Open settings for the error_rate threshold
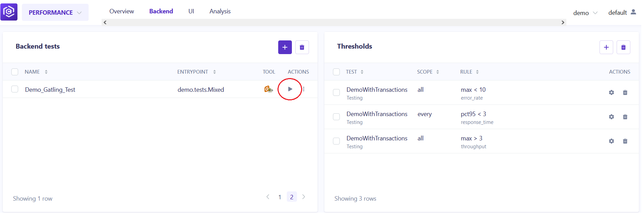Image resolution: width=644 pixels, height=214 pixels. pos(611,92)
